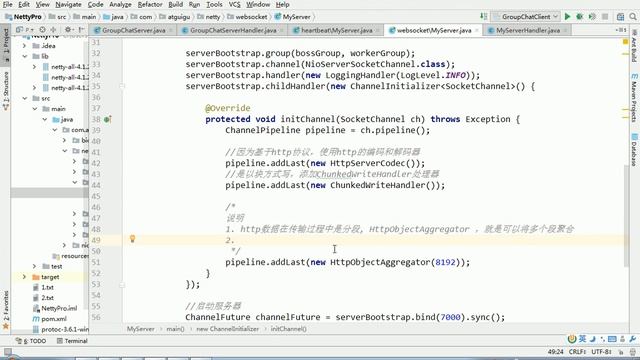Run with coverage icon in toolbar
The image size is (640, 360).
(x=592, y=17)
